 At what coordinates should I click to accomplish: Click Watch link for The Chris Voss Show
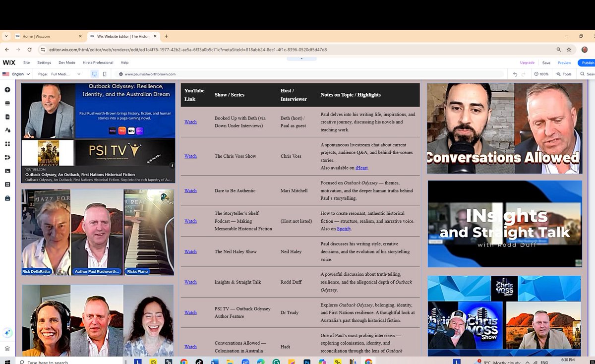pos(190,156)
